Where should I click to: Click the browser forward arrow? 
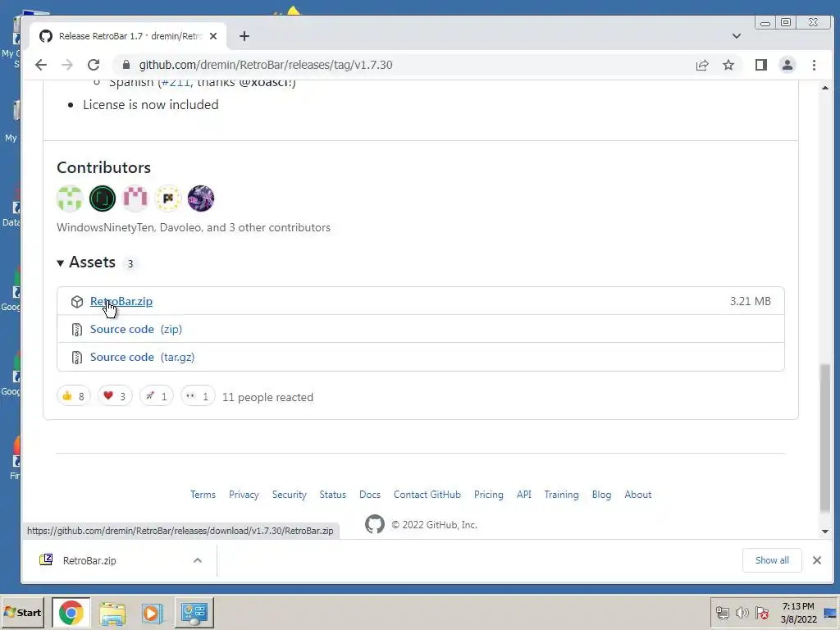point(67,65)
